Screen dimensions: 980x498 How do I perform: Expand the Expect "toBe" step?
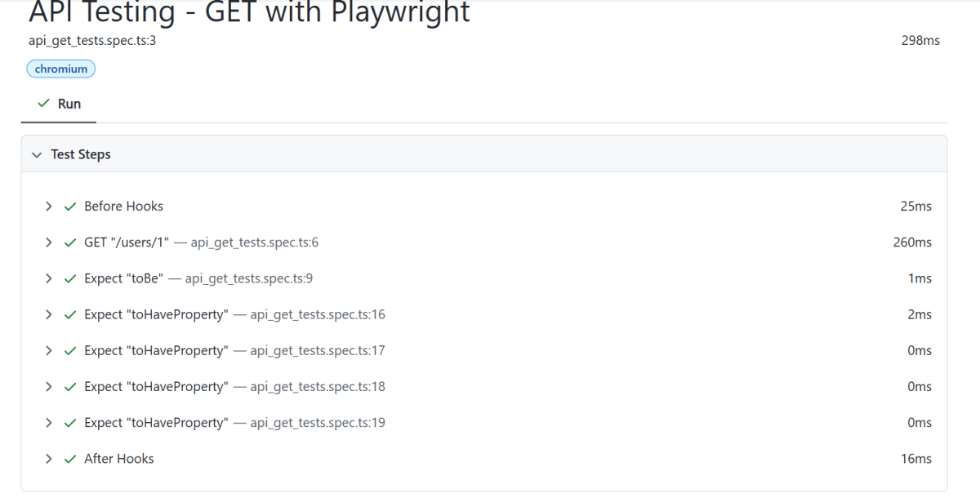click(x=49, y=278)
